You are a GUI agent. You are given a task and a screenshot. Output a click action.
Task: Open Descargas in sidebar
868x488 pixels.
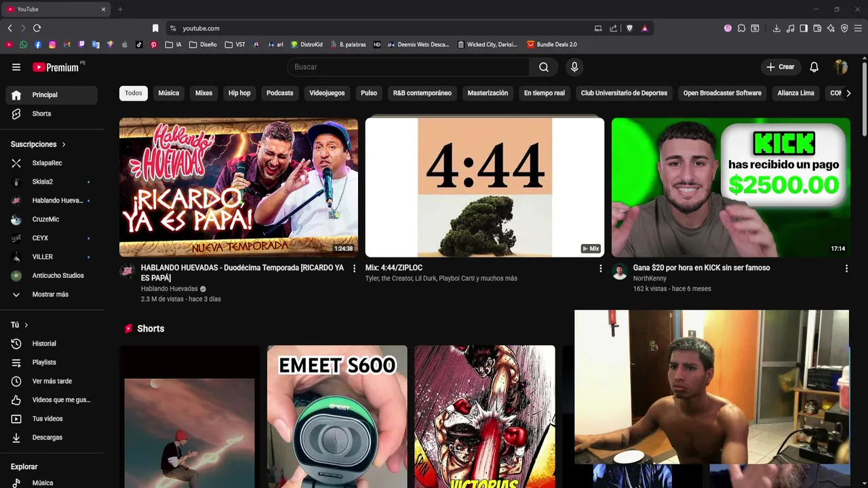(52, 438)
